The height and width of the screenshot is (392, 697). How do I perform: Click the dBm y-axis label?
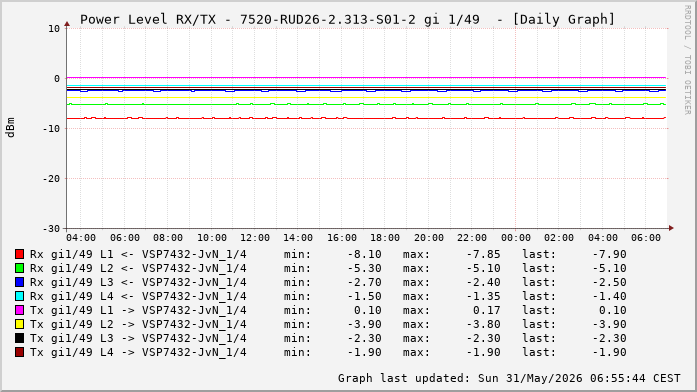(x=11, y=128)
